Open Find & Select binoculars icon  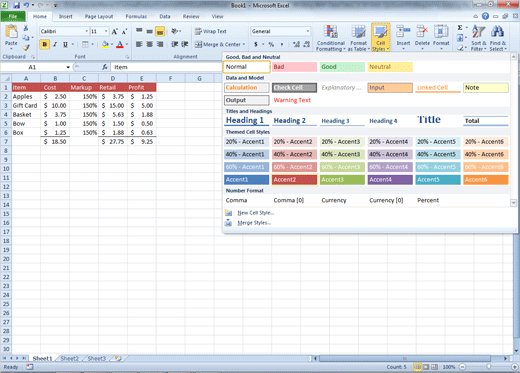(497, 32)
